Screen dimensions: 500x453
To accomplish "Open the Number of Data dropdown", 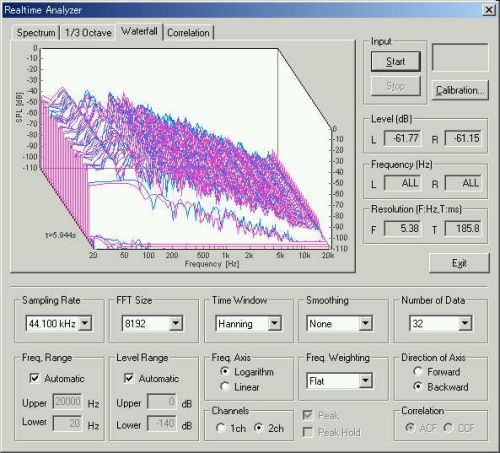I will [x=465, y=323].
